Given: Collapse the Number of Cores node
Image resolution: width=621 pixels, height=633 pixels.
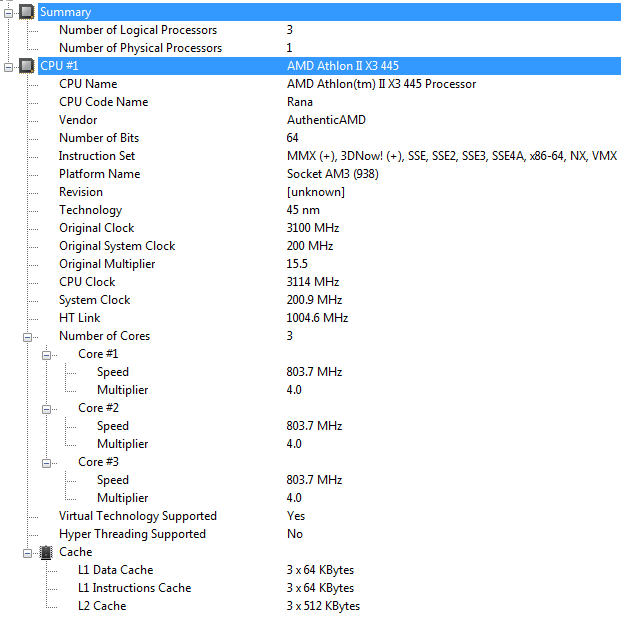Looking at the screenshot, I should tap(27, 337).
